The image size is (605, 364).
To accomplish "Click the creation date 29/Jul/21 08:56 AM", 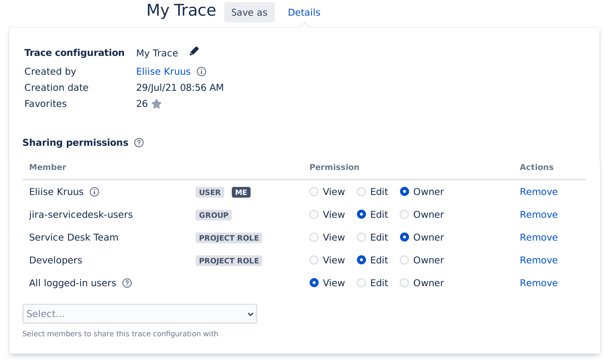I will pyautogui.click(x=180, y=88).
